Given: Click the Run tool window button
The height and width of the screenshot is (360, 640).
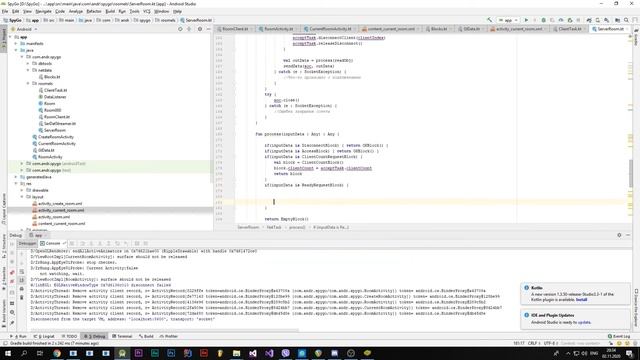Looking at the screenshot, I should [18, 336].
